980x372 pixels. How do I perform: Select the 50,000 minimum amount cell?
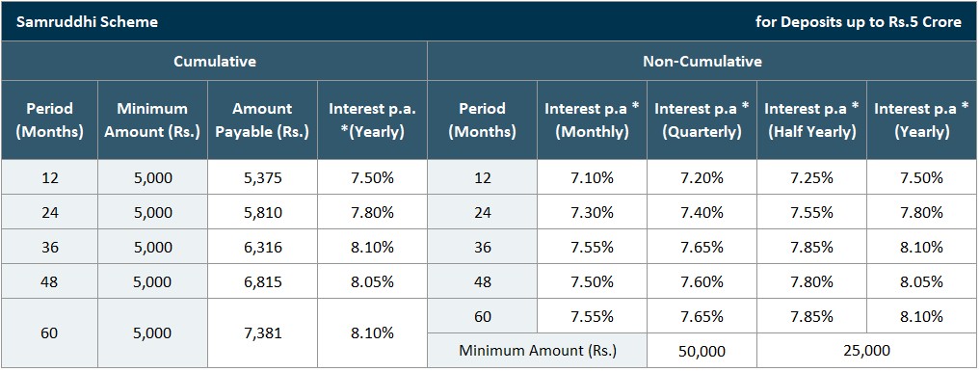pos(702,351)
